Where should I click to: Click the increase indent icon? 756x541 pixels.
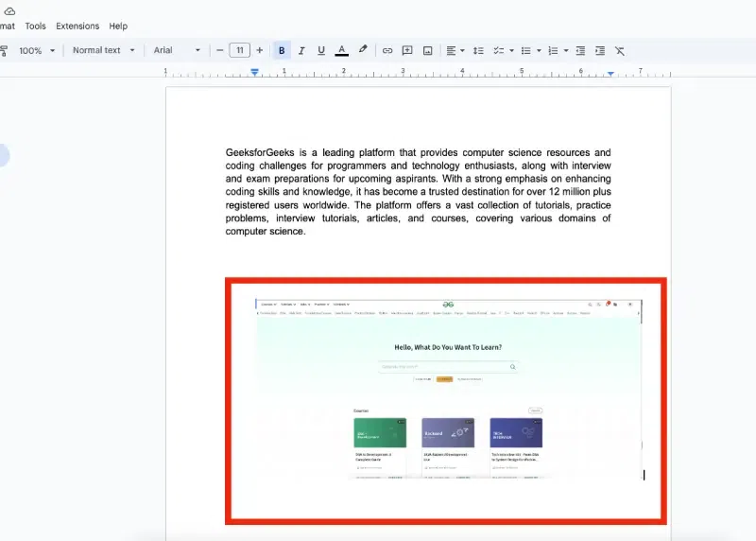point(600,50)
